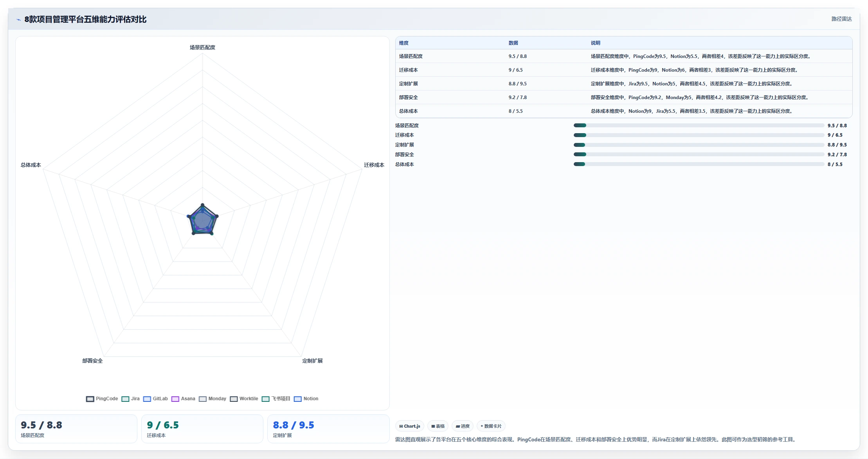868x459 pixels.
Task: Click the Chart.js tag
Action: pyautogui.click(x=410, y=426)
